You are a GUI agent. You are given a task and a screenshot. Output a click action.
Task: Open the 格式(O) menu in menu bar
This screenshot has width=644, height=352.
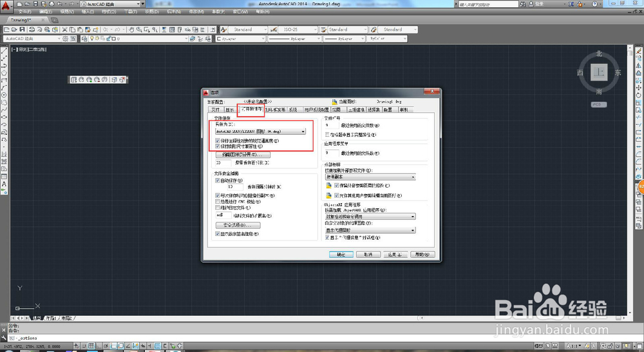coord(109,12)
